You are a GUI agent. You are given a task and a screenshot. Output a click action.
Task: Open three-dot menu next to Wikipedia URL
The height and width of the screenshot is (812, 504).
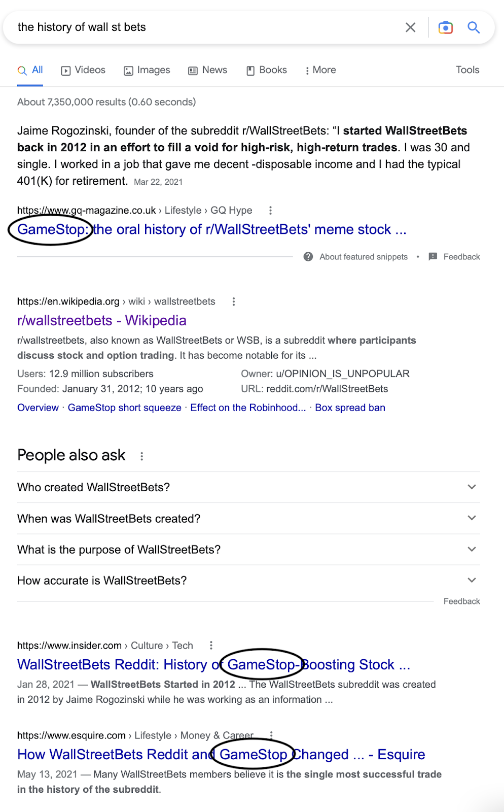click(x=234, y=301)
